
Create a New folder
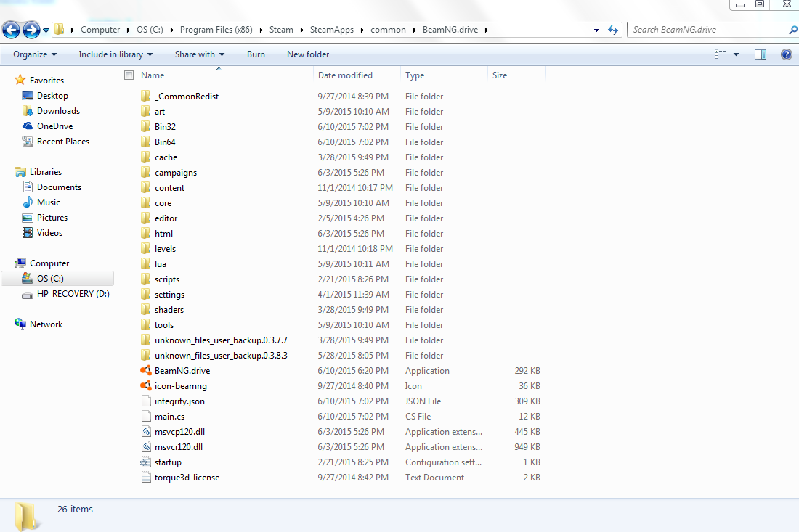tap(308, 54)
